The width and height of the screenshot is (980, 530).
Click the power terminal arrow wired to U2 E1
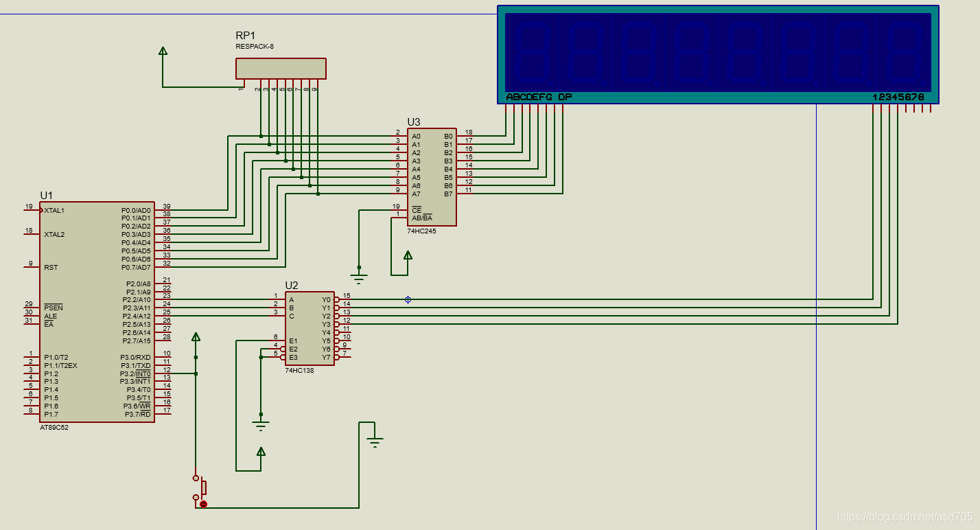(x=261, y=451)
